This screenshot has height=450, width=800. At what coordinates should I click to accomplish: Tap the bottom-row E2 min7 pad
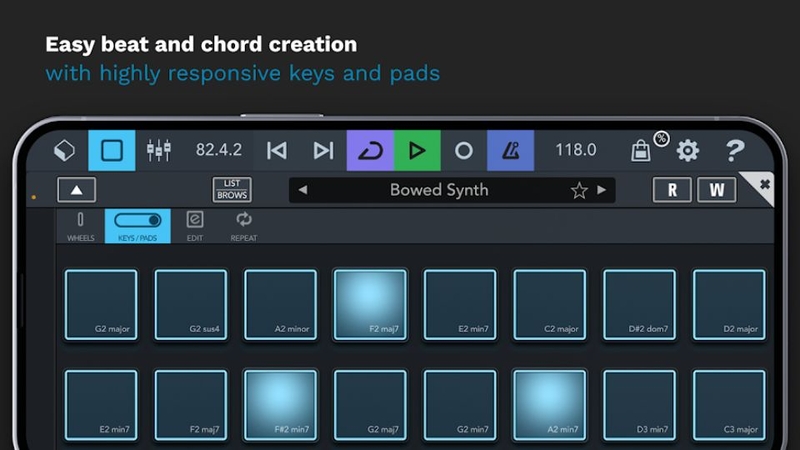point(101,405)
